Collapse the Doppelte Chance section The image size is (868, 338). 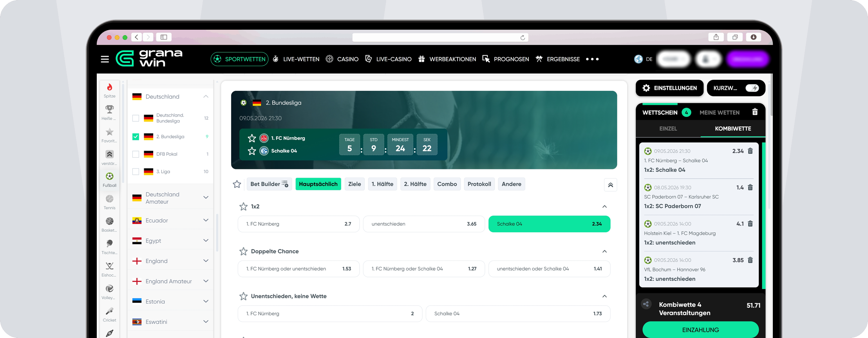[604, 251]
